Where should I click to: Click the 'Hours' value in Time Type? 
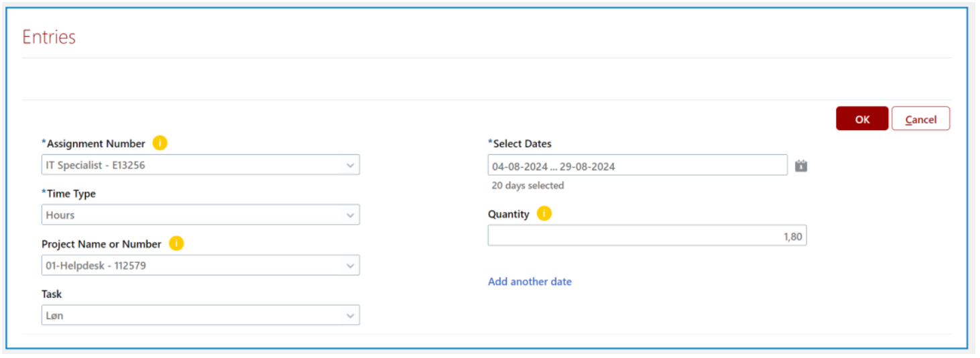pyautogui.click(x=60, y=215)
